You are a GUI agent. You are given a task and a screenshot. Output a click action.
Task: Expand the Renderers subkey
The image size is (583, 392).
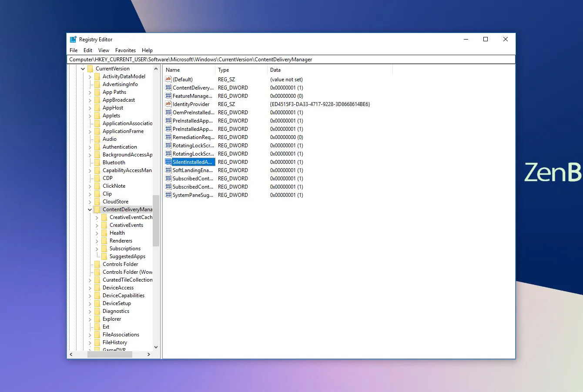(x=97, y=241)
